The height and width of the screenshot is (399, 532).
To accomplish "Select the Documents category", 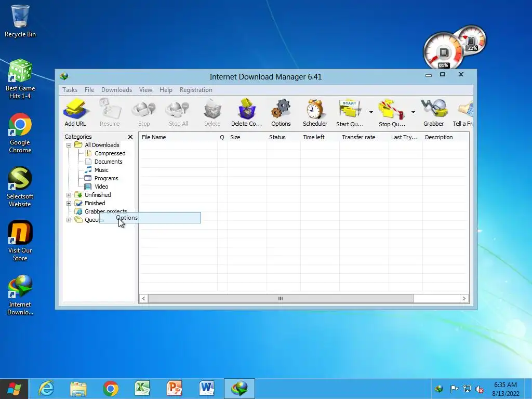I will (108, 162).
